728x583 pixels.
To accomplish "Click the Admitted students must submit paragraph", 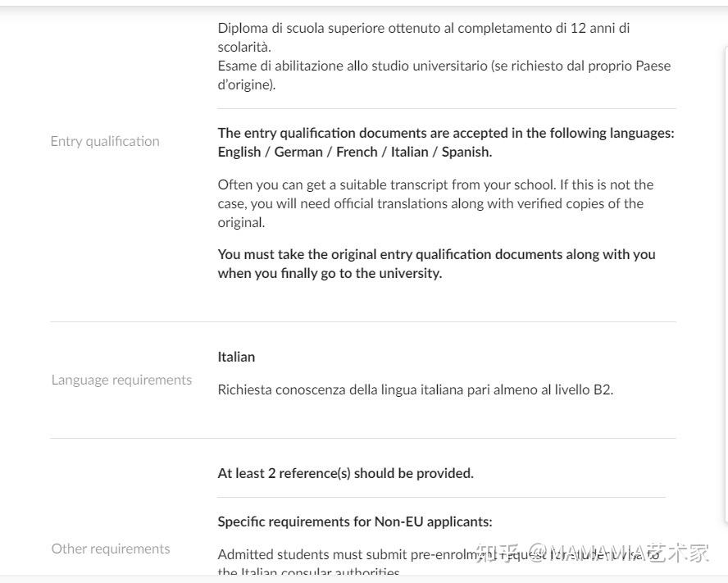I will pyautogui.click(x=439, y=563).
